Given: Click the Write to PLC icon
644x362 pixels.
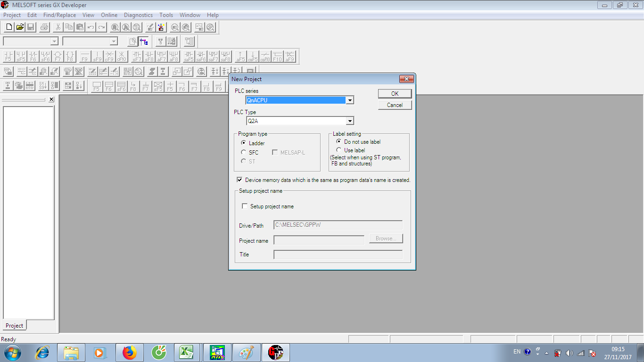Looking at the screenshot, I should (x=150, y=27).
